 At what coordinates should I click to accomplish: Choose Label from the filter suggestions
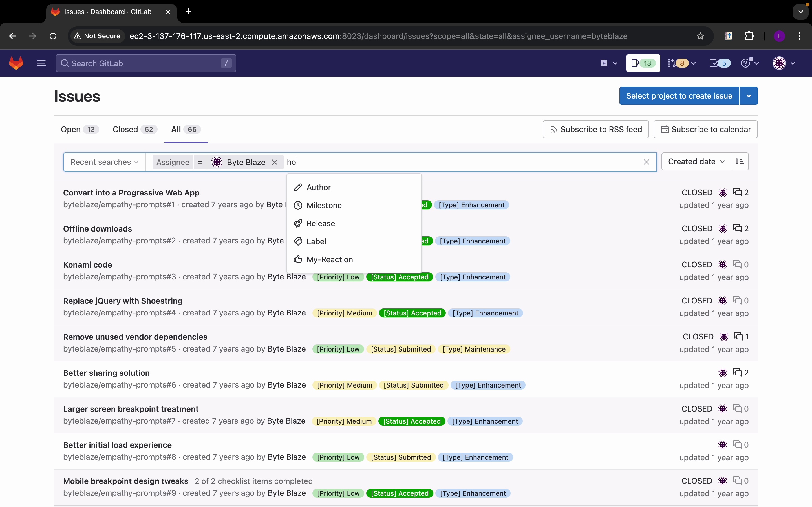click(x=316, y=241)
